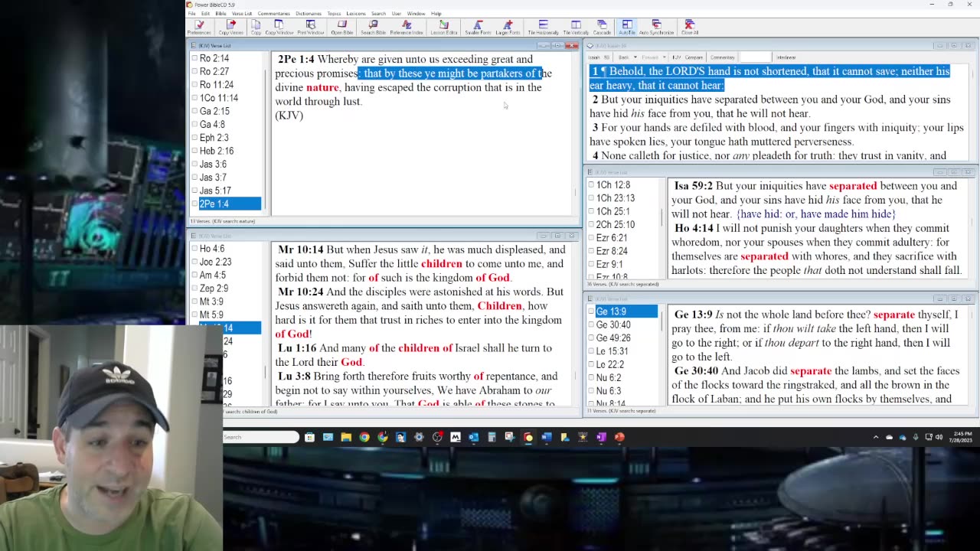
Task: Click the Close All toolbar icon
Action: click(689, 28)
